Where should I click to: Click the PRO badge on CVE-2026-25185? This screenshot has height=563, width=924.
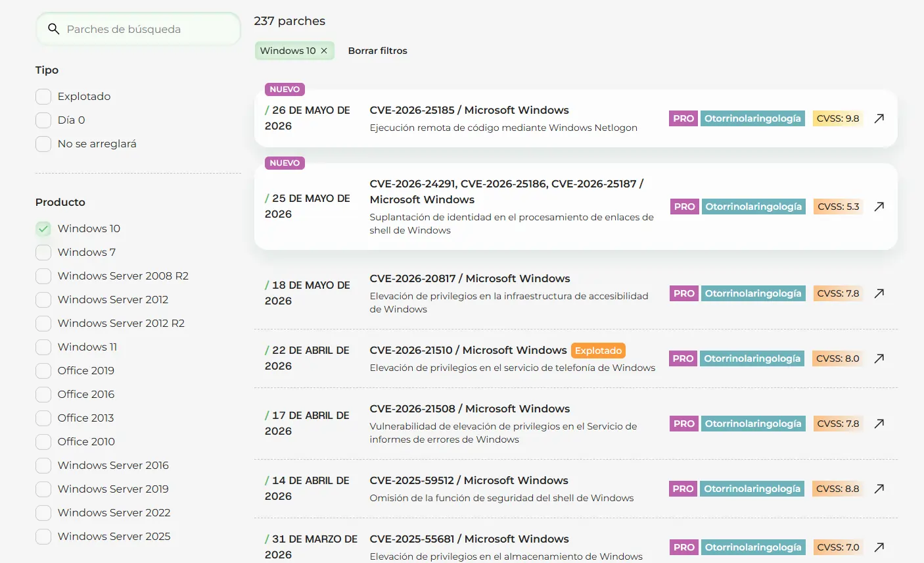click(x=683, y=118)
